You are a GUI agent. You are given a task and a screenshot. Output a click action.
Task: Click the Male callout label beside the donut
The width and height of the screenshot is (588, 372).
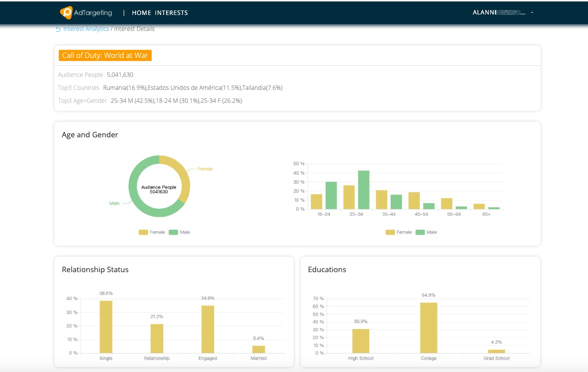[114, 203]
